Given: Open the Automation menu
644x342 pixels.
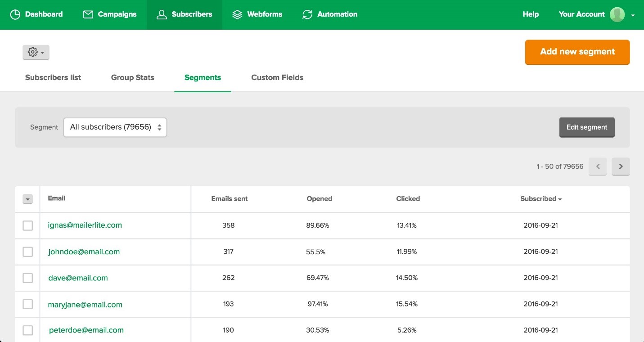Looking at the screenshot, I should click(x=330, y=14).
